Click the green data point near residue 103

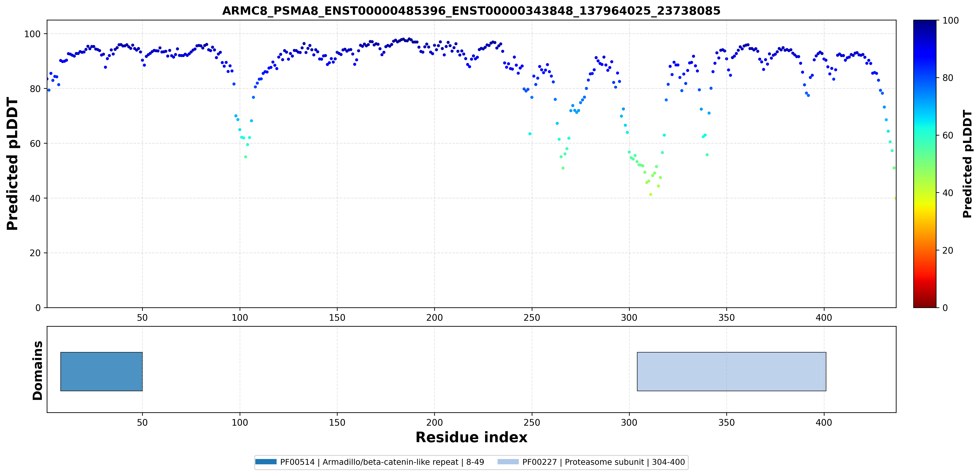coord(246,157)
